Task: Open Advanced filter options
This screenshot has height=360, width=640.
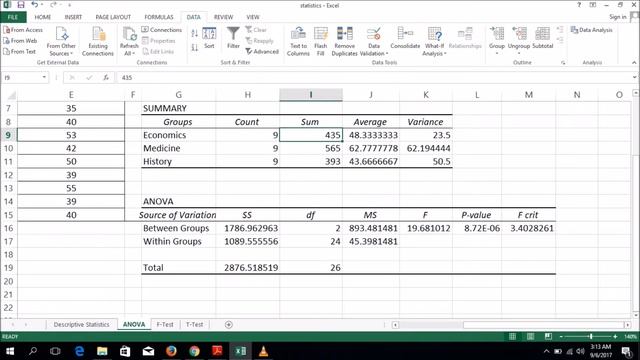Action: tap(262, 52)
